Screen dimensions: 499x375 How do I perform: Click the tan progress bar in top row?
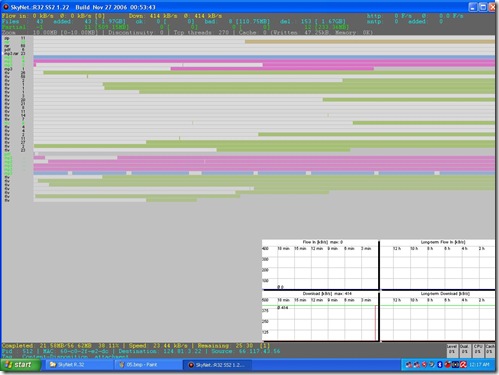click(370, 42)
